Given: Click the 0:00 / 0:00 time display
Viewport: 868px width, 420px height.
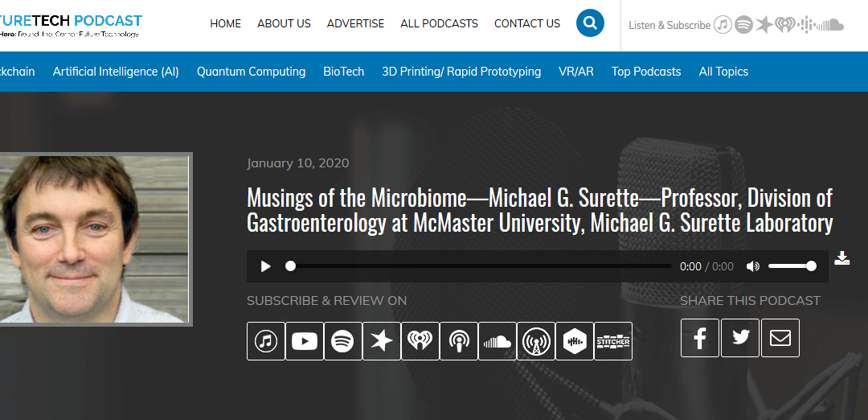Looking at the screenshot, I should (x=707, y=266).
